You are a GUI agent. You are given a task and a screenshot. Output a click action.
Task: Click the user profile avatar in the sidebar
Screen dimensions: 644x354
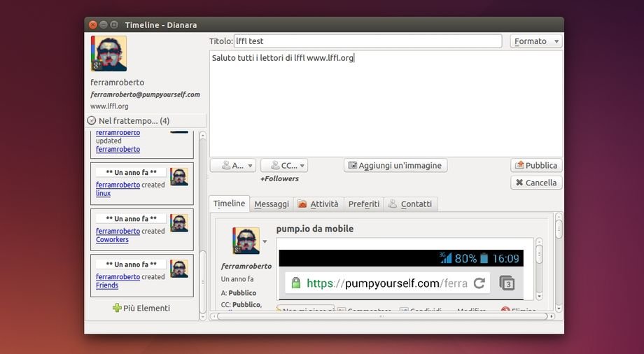click(x=108, y=54)
